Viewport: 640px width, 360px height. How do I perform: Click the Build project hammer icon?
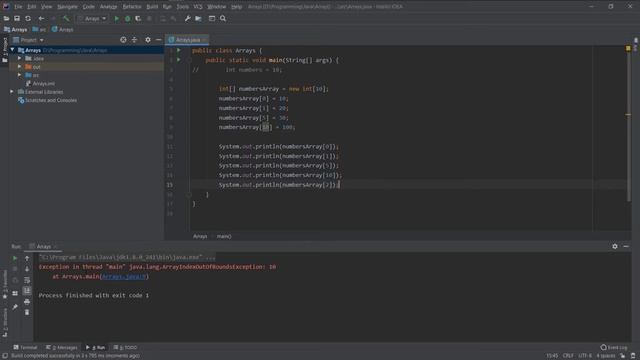pos(66,18)
